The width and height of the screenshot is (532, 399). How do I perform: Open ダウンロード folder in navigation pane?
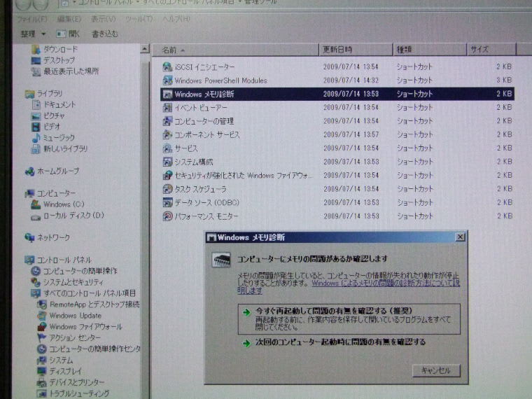(55, 50)
